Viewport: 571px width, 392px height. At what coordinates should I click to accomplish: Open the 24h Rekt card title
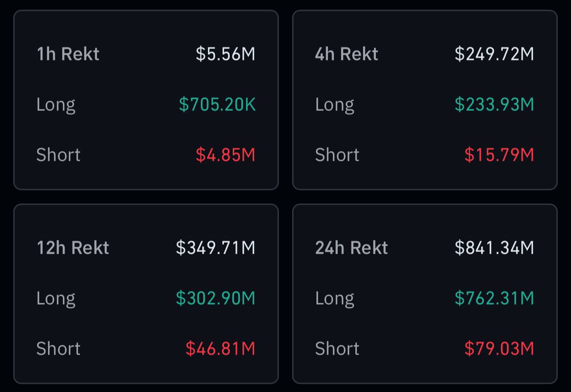[x=352, y=248]
